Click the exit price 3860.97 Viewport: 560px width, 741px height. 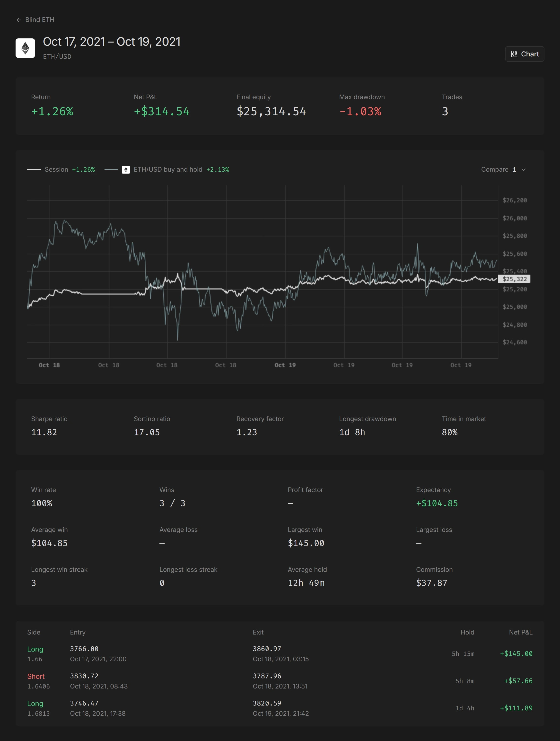tap(267, 649)
